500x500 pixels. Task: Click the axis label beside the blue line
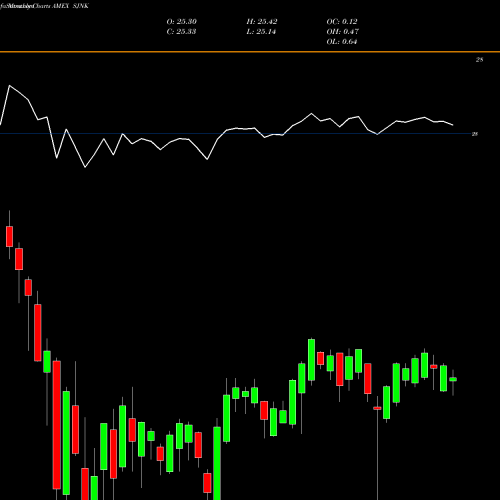[x=475, y=134]
